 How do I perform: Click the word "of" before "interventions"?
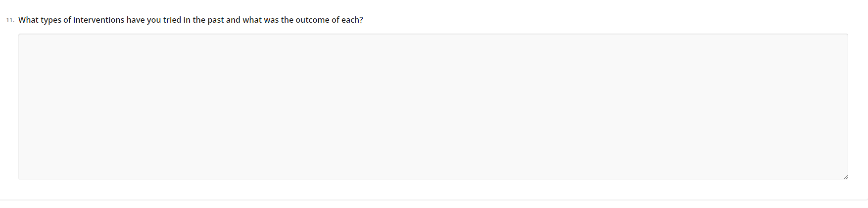(x=67, y=20)
